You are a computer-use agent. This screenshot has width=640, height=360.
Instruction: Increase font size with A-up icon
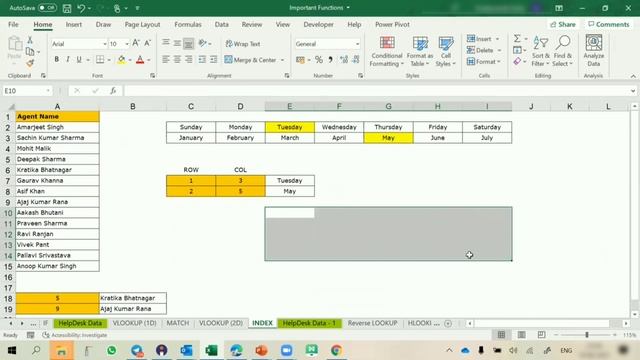tap(136, 43)
